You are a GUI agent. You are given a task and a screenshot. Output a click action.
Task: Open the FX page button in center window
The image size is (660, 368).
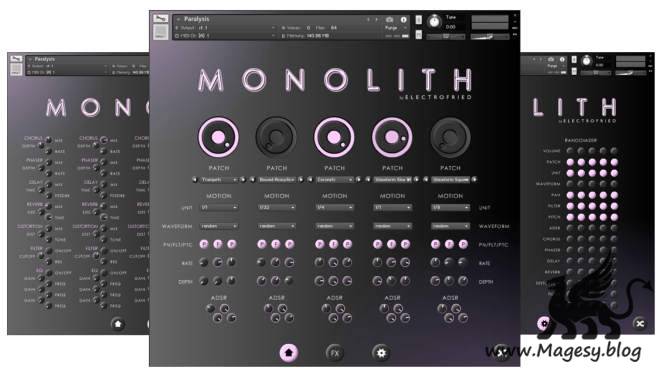tap(335, 352)
